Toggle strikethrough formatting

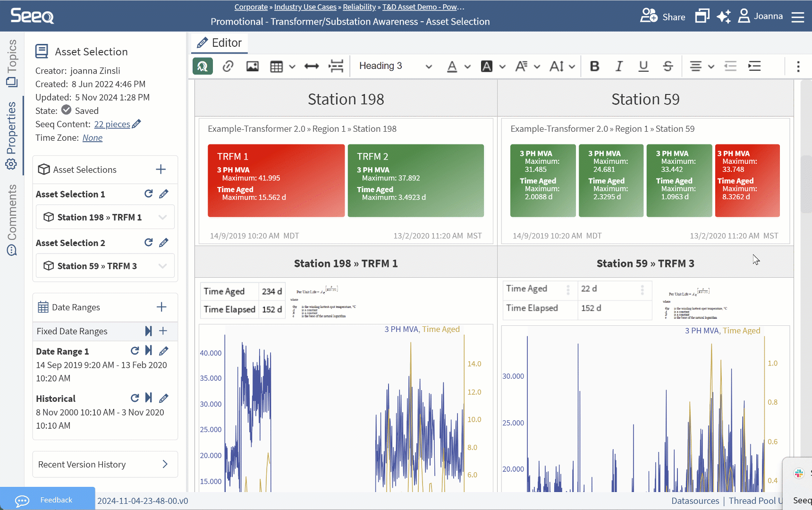pyautogui.click(x=668, y=66)
